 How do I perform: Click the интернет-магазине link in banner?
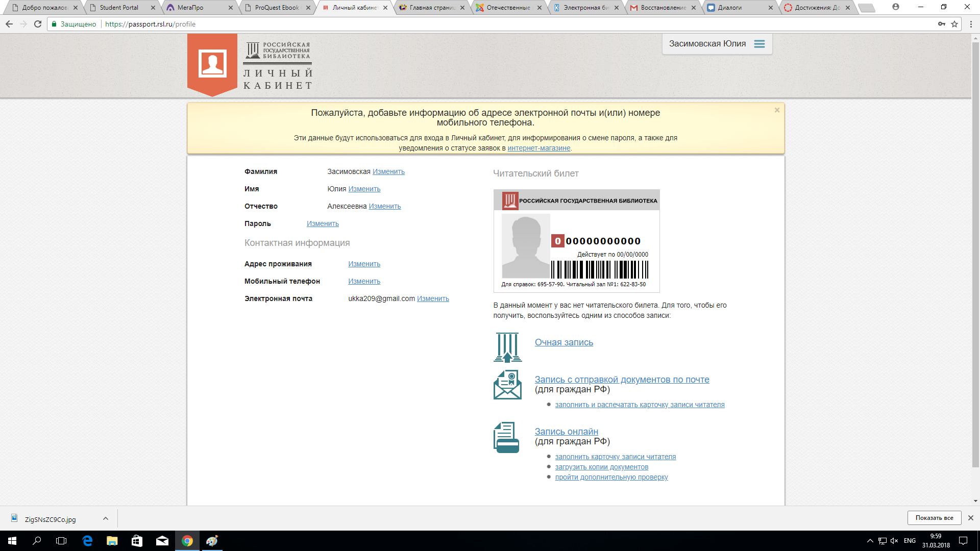point(538,148)
